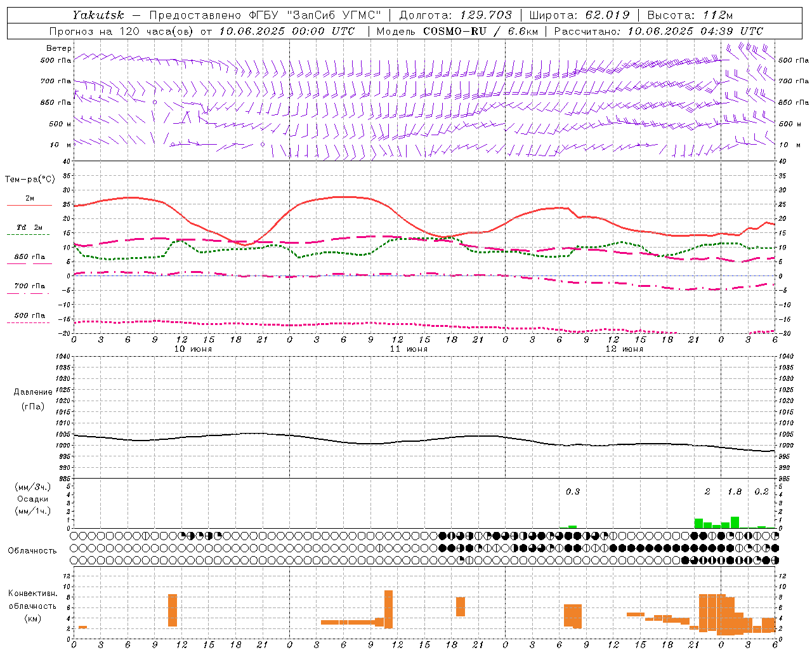Click the elevation text 'Высота: 112м'

690,15
